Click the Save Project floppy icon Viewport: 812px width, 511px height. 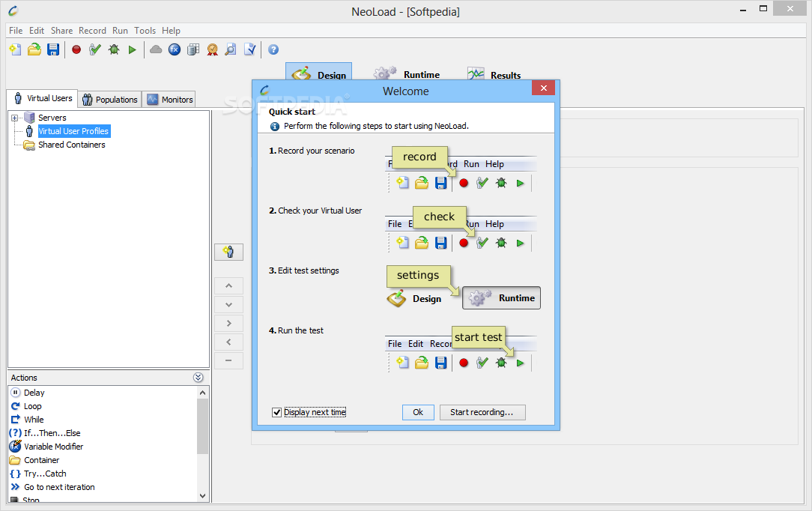pos(53,49)
